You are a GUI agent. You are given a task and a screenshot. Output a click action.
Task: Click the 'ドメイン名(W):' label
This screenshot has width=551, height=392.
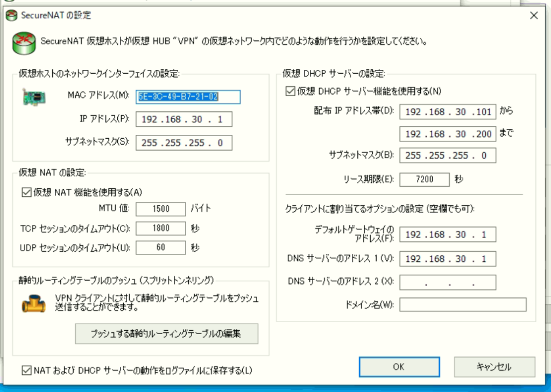pyautogui.click(x=369, y=304)
